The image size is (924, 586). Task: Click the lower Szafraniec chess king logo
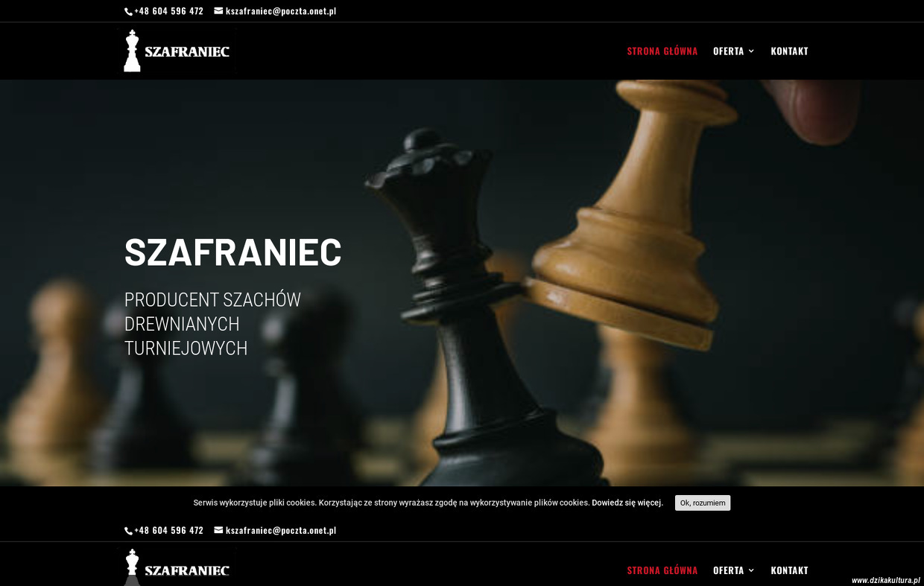pos(177,567)
